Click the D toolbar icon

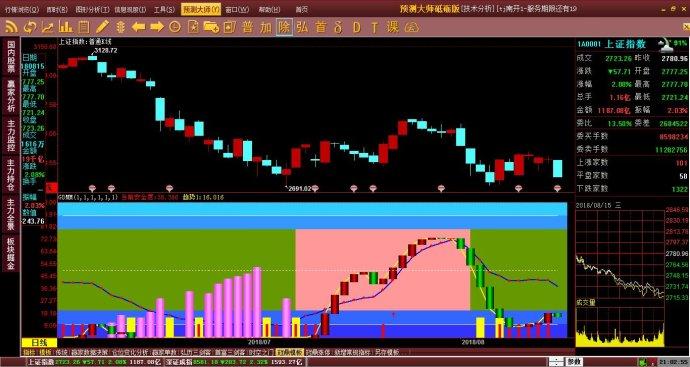click(356, 27)
